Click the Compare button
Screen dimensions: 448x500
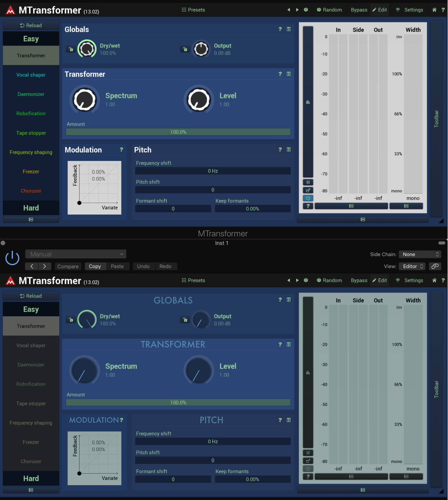[x=68, y=266]
